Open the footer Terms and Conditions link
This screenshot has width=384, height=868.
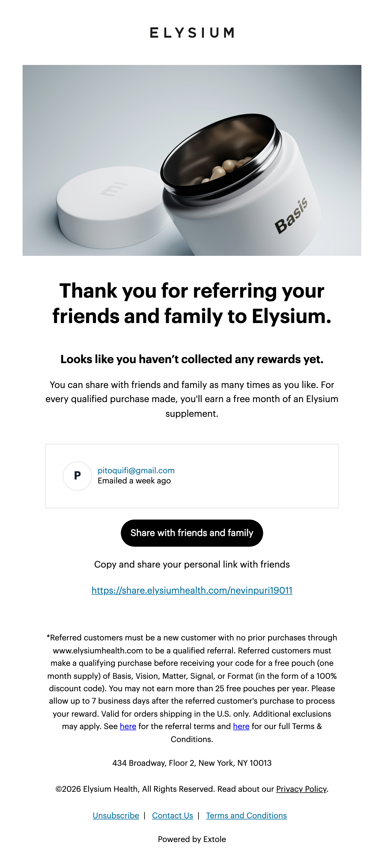(246, 815)
